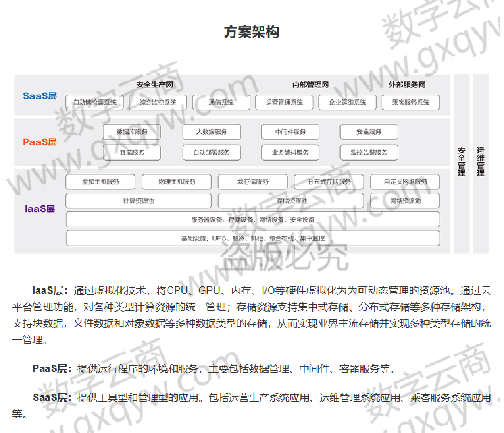Click the 方案架构 title text

tap(252, 32)
